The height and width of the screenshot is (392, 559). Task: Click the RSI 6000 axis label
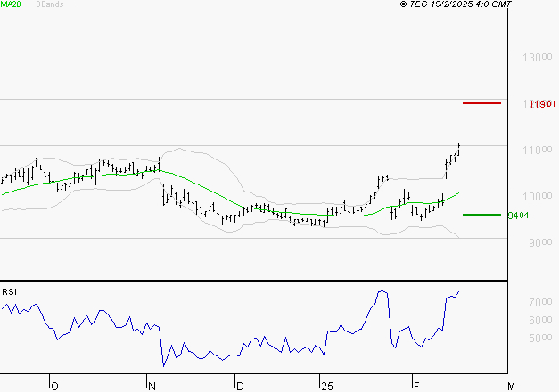point(540,320)
